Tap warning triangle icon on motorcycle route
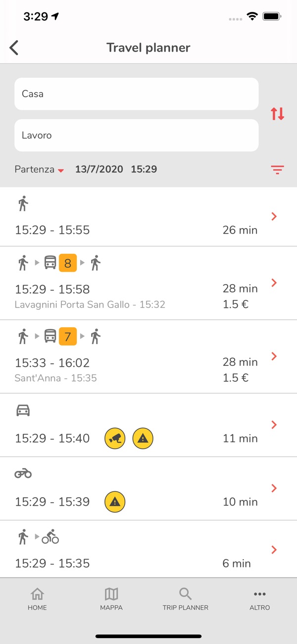297x644 pixels. pos(115,502)
